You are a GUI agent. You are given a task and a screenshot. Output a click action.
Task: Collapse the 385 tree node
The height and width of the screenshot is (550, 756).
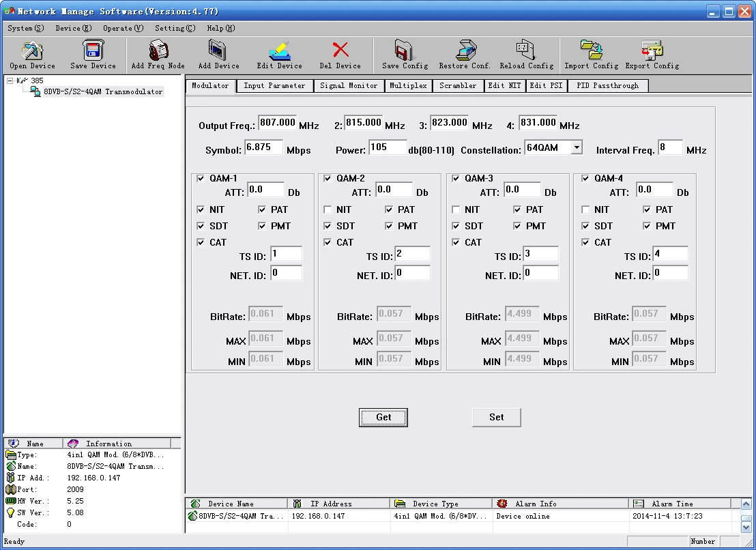(10, 81)
